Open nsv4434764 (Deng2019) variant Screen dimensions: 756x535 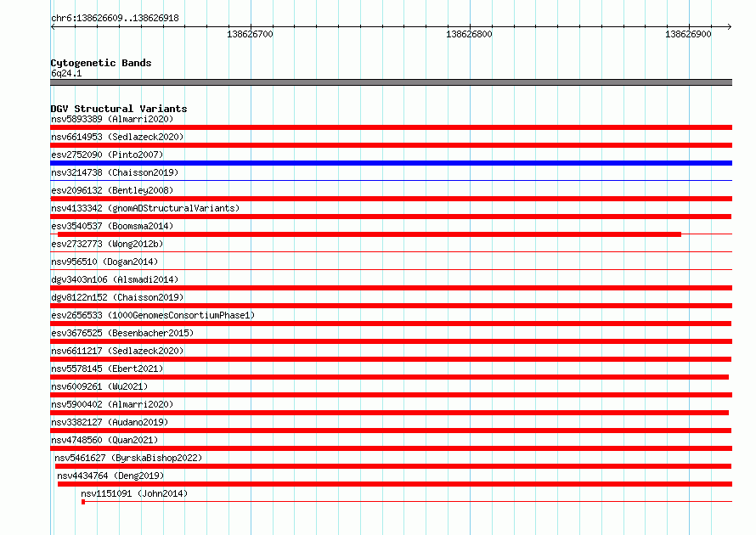tap(110, 476)
